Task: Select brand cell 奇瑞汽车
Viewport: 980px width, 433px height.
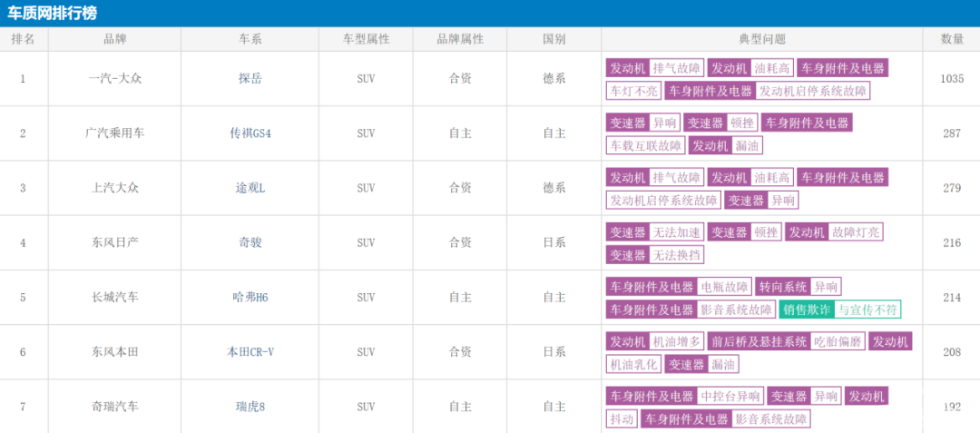Action: [114, 407]
